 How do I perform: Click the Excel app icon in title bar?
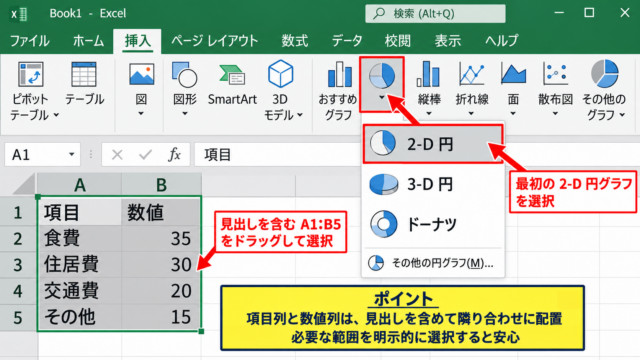[x=19, y=14]
